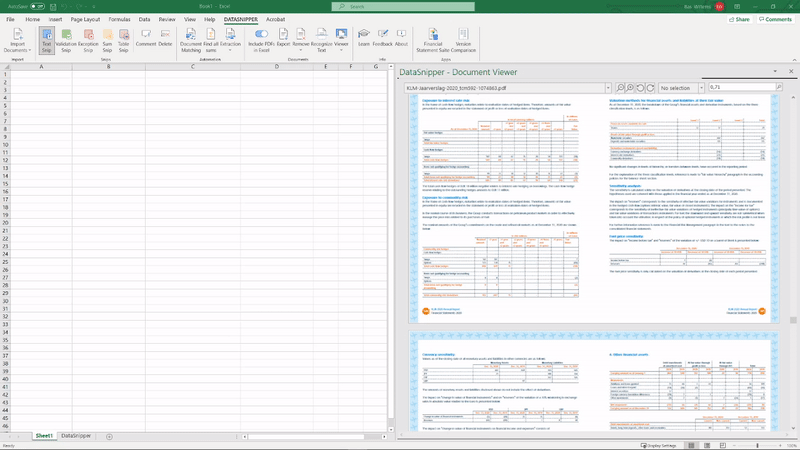Switch to the Formulas ribbon tab
This screenshot has height=450, width=800.
click(x=120, y=19)
